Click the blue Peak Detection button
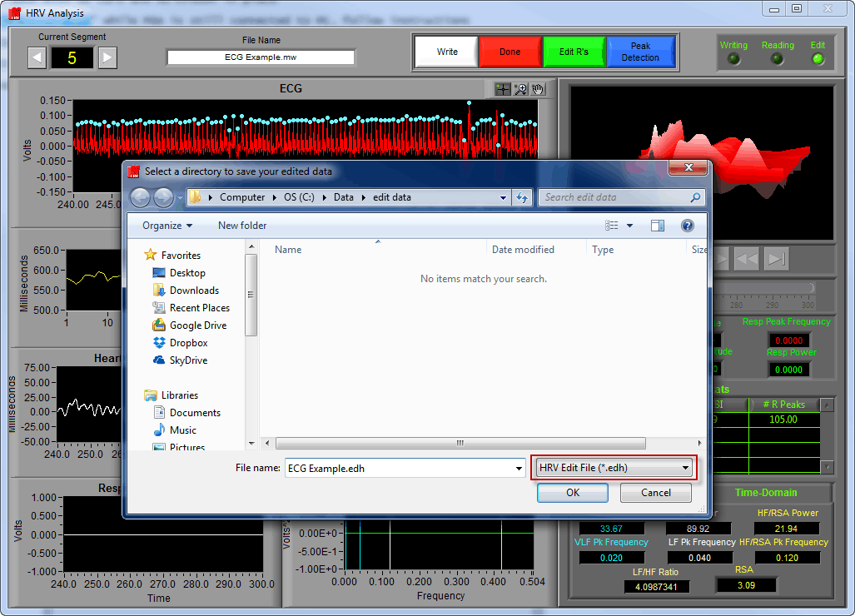 [640, 52]
